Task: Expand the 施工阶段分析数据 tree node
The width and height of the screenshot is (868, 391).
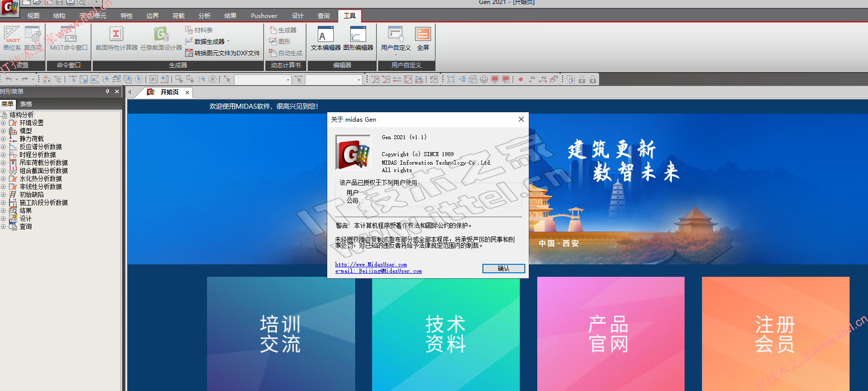Action: pos(3,202)
